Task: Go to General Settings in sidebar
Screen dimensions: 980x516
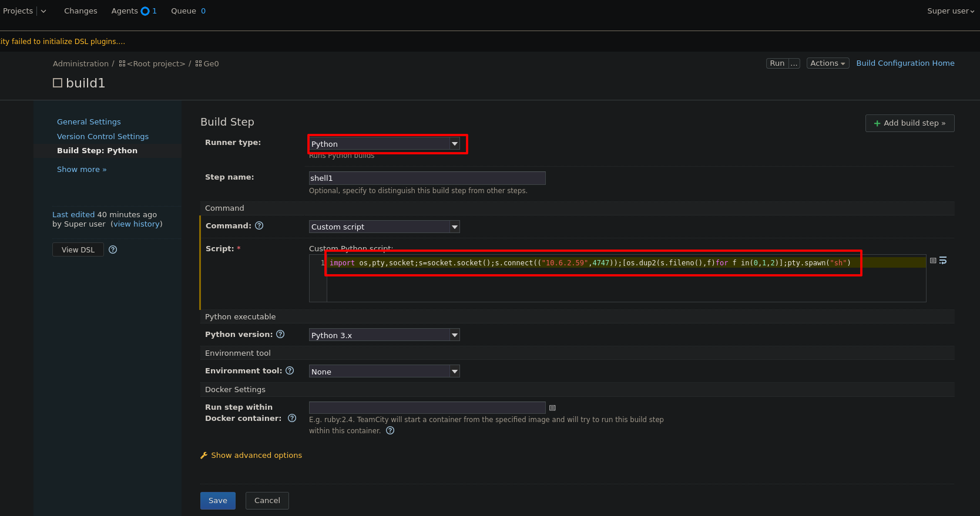Action: pos(89,122)
